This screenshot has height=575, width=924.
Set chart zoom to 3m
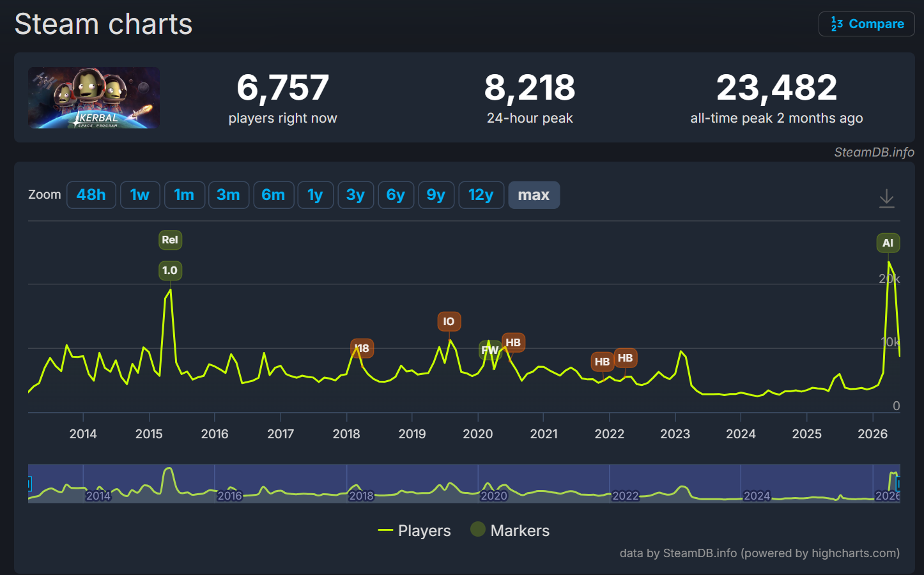[228, 195]
